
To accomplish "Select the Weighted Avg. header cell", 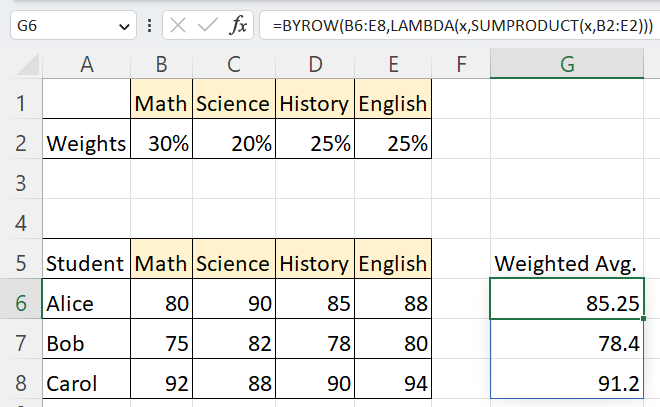I will (566, 263).
